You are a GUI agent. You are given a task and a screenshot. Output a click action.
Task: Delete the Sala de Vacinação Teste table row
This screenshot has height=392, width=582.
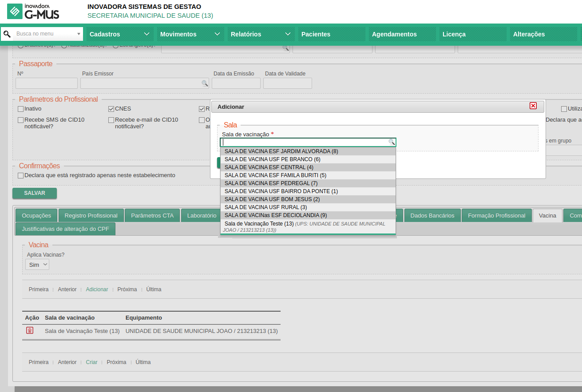tap(30, 330)
